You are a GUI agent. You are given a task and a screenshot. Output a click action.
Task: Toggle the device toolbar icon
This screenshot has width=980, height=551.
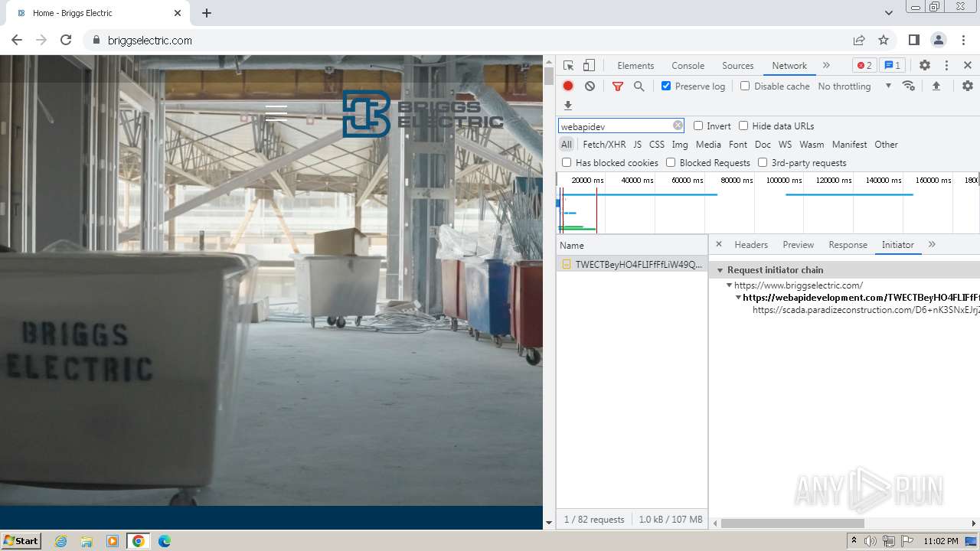tap(589, 65)
